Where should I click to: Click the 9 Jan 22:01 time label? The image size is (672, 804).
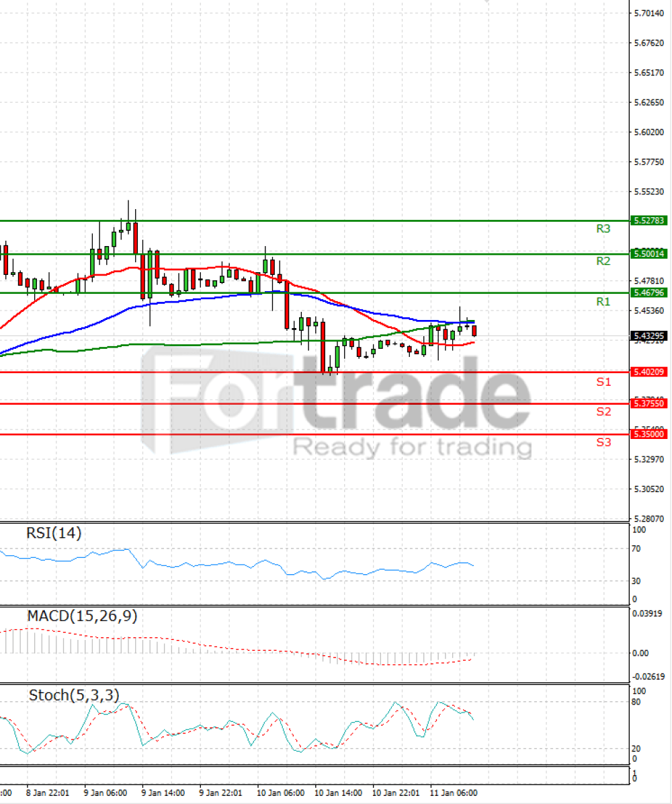(220, 793)
